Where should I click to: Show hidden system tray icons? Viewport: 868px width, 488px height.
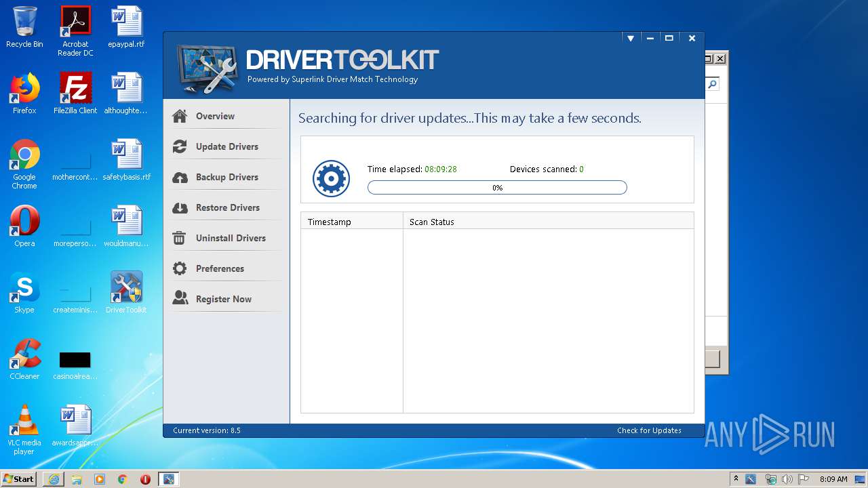click(x=736, y=479)
